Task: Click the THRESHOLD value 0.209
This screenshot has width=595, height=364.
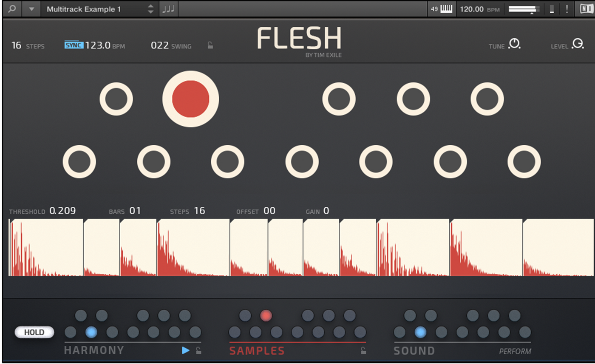Action: [x=62, y=211]
